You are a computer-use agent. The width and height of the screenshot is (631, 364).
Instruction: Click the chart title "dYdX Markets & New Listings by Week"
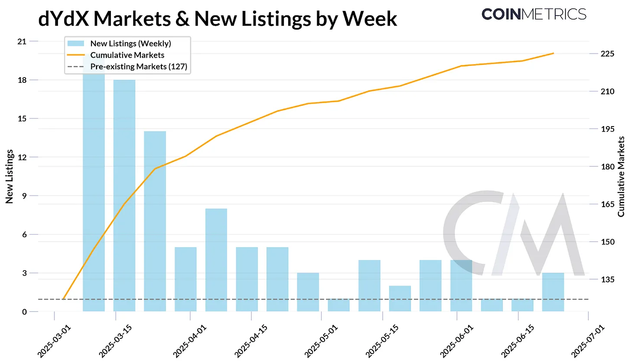(x=218, y=20)
